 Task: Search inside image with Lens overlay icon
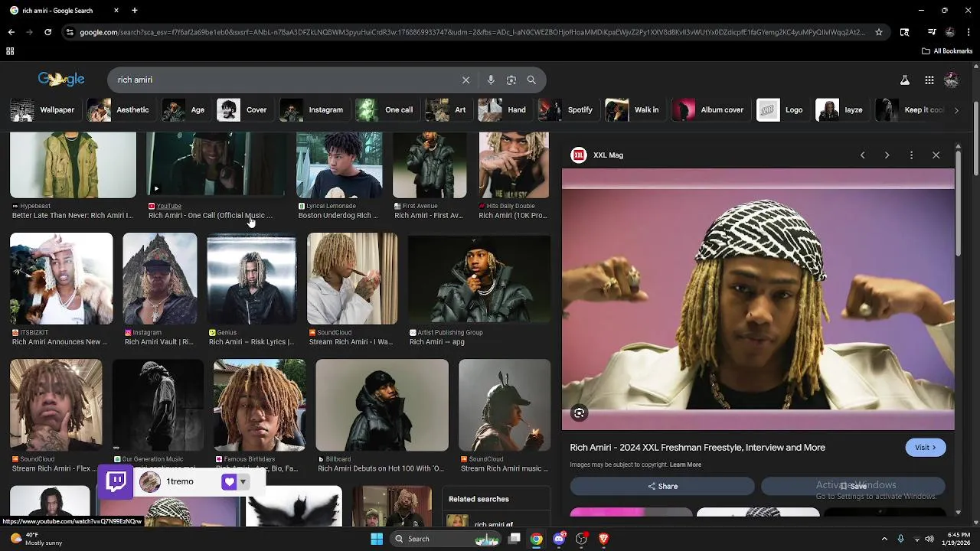pyautogui.click(x=580, y=413)
